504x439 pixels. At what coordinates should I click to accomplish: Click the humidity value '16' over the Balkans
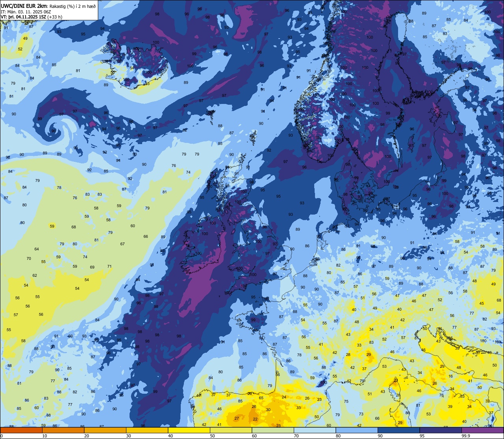[x=450, y=376]
